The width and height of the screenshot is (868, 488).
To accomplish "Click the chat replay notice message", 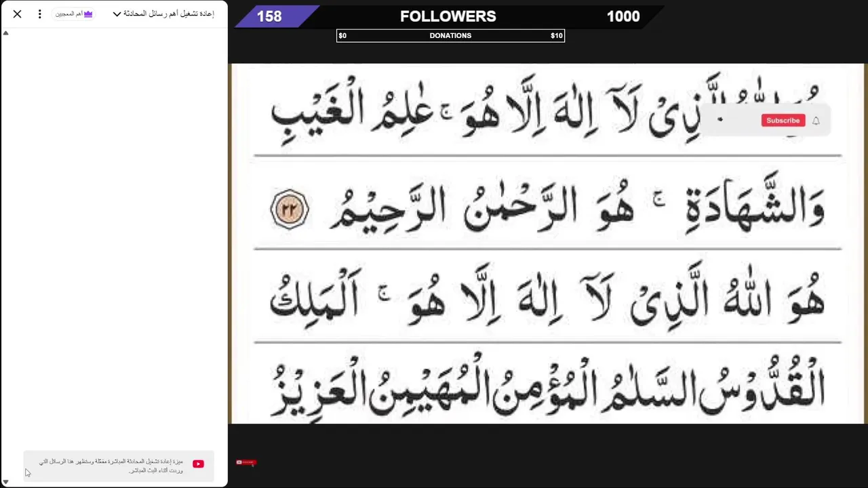I will (119, 466).
